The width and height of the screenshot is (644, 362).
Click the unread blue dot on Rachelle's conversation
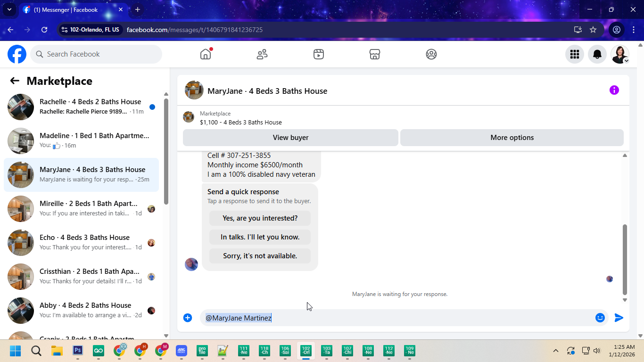click(x=152, y=107)
